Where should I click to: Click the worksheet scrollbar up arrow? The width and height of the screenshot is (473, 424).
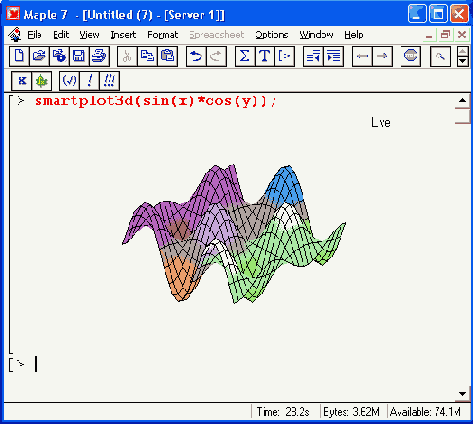(463, 100)
